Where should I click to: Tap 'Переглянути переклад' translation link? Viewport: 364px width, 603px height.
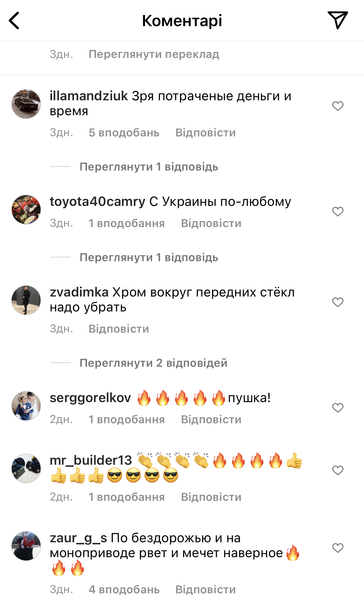pyautogui.click(x=154, y=54)
